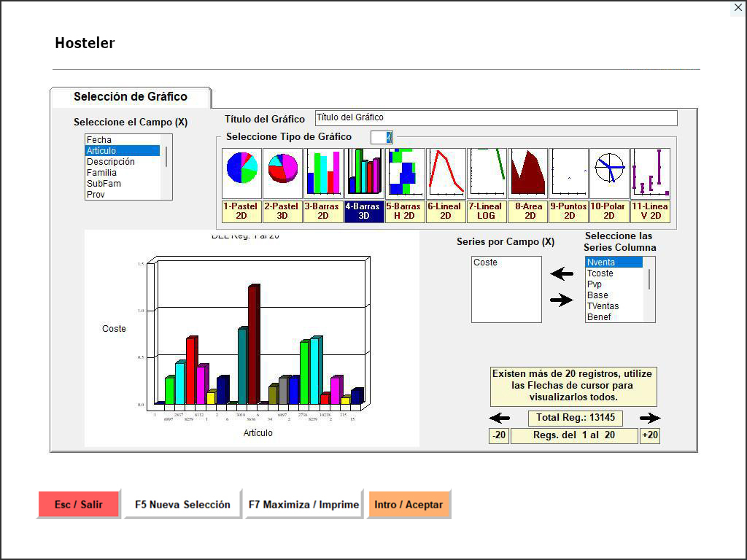Click the Intro / Aceptar button
The image size is (747, 560).
coord(409,505)
